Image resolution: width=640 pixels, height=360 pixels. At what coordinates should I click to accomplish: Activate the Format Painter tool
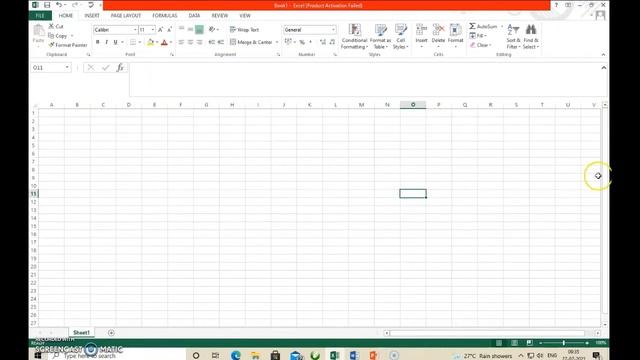[x=68, y=45]
